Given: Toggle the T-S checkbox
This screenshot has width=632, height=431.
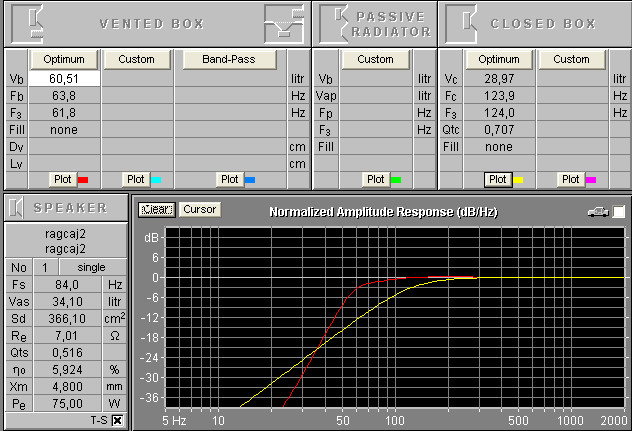Looking at the screenshot, I should point(117,421).
